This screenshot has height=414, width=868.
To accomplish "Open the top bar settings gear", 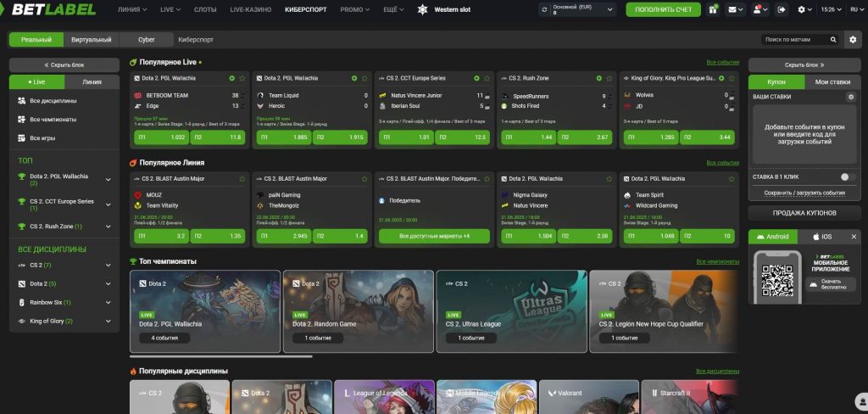I will pyautogui.click(x=804, y=9).
